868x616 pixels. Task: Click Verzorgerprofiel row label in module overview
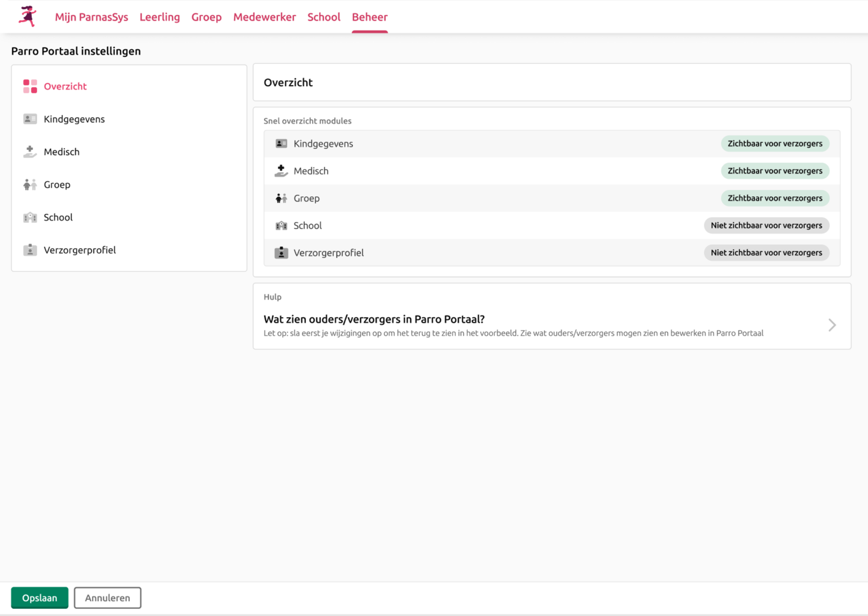pos(329,253)
